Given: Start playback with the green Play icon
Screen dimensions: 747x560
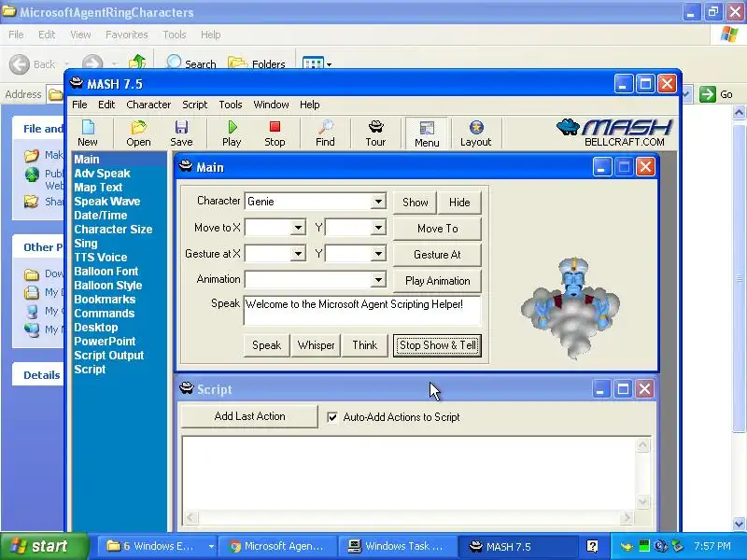Looking at the screenshot, I should [232, 133].
